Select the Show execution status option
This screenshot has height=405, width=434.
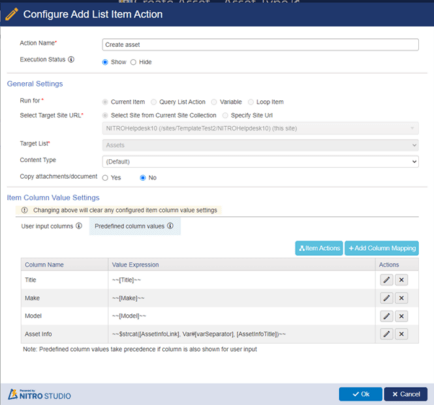(105, 62)
